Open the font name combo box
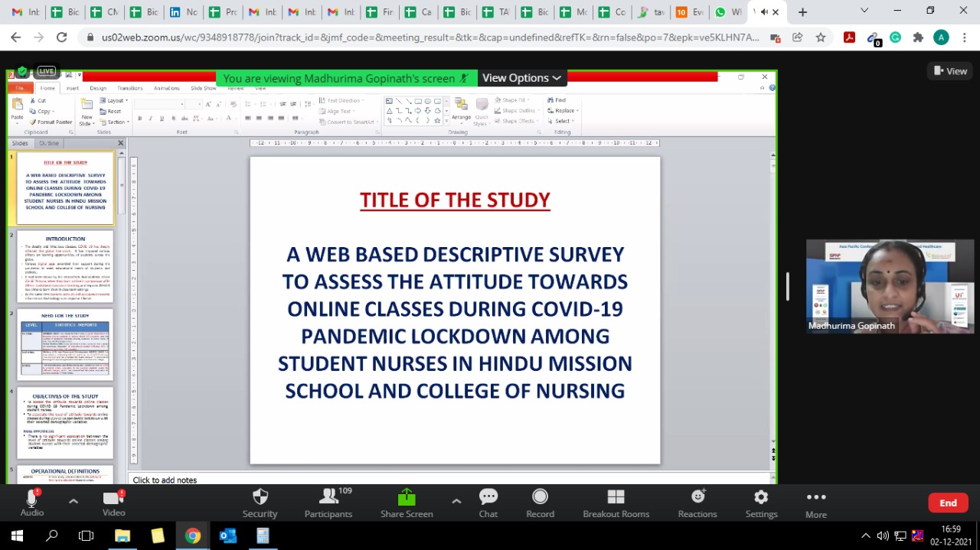The height and width of the screenshot is (550, 980). (x=159, y=104)
